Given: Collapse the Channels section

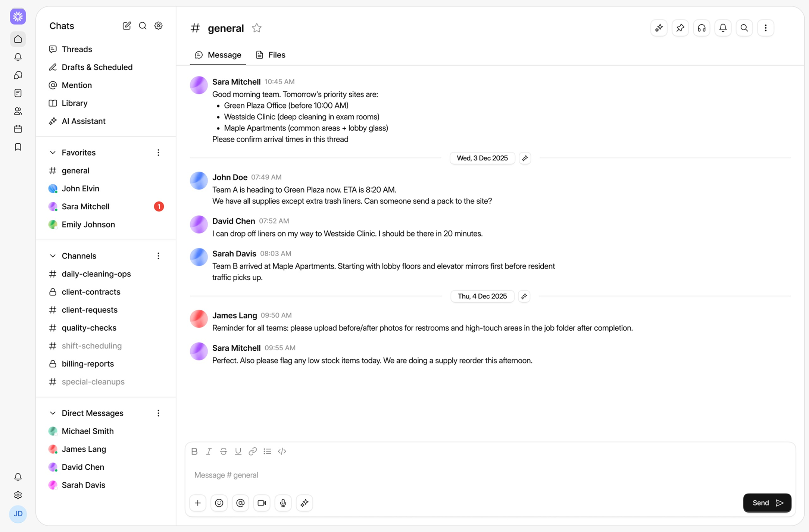Looking at the screenshot, I should (53, 256).
